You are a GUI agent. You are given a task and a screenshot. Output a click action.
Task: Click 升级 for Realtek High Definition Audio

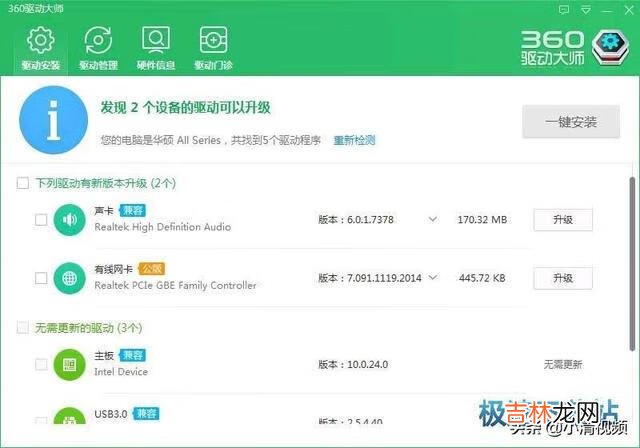[561, 219]
